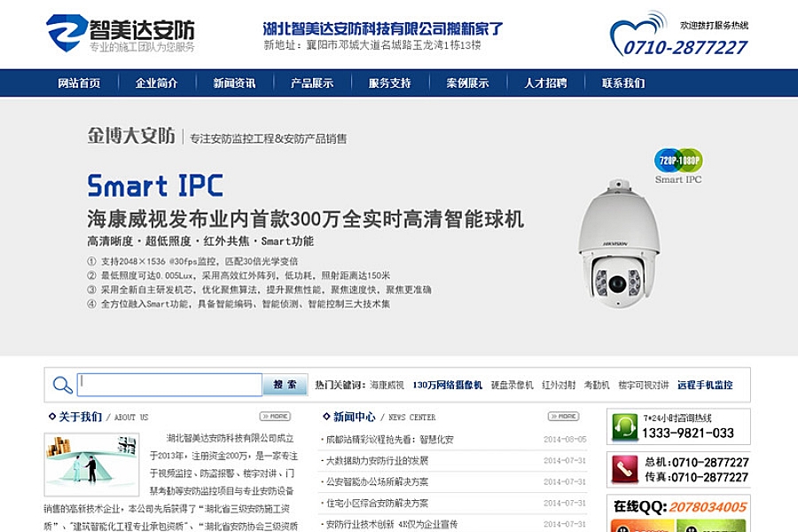Image resolution: width=798 pixels, height=532 pixels.
Task: Open 案例展示 navigation item
Action: [467, 83]
